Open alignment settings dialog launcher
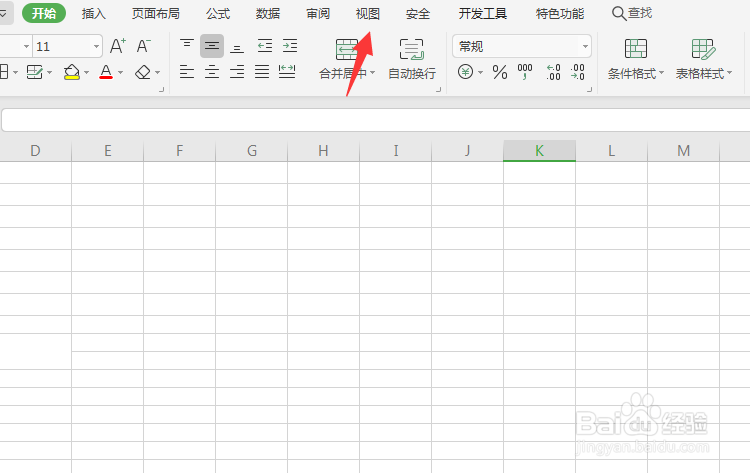Image resolution: width=750 pixels, height=473 pixels. click(x=438, y=89)
